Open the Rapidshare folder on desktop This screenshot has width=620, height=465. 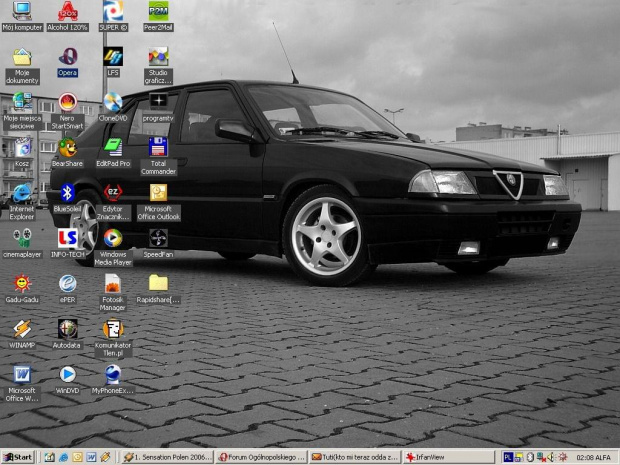point(158,283)
